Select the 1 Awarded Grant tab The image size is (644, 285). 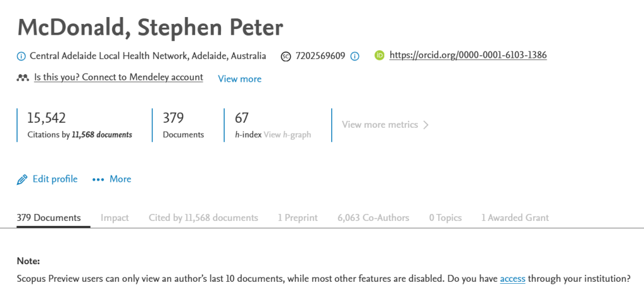(x=515, y=218)
